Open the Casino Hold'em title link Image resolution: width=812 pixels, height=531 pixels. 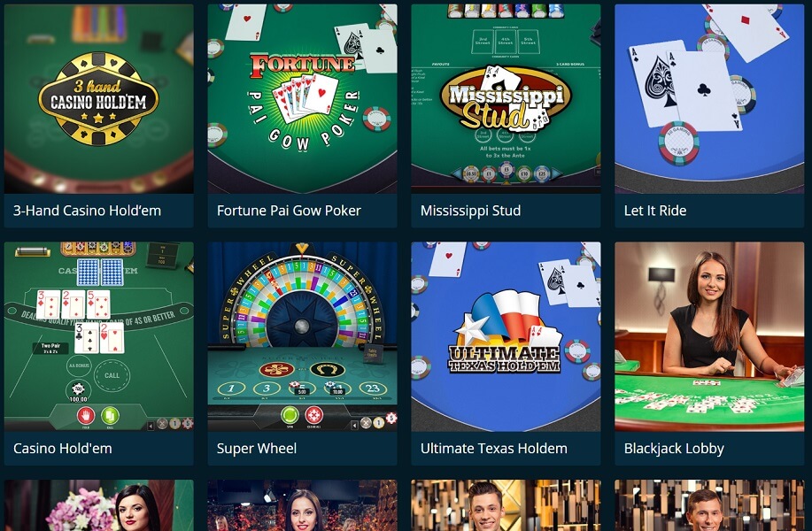pos(63,448)
